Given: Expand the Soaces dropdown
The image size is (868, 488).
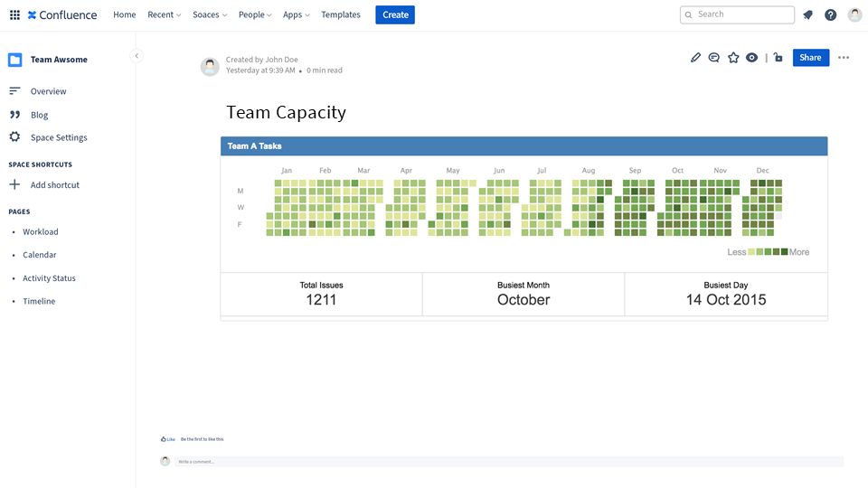Looking at the screenshot, I should [x=210, y=15].
